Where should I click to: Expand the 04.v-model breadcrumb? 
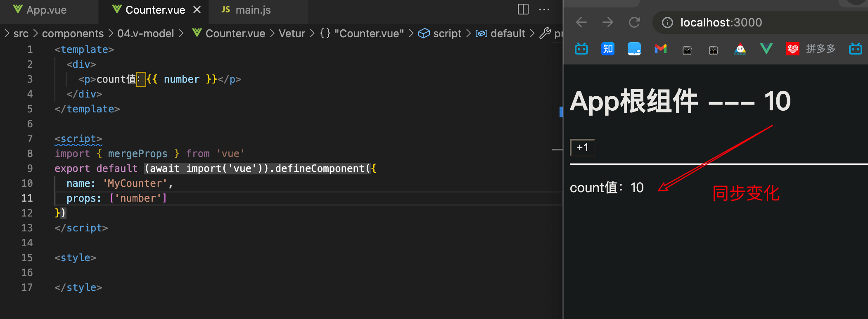pos(145,33)
